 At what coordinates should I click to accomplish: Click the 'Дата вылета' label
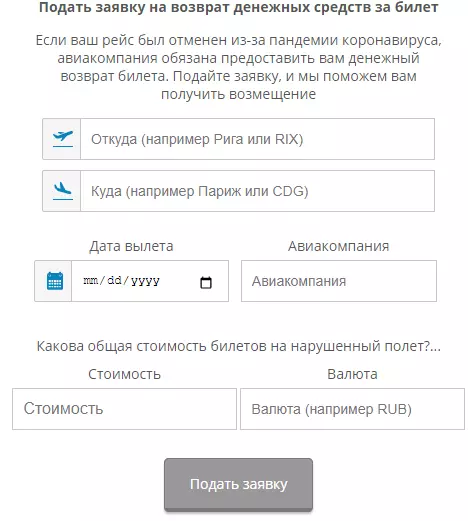[131, 246]
